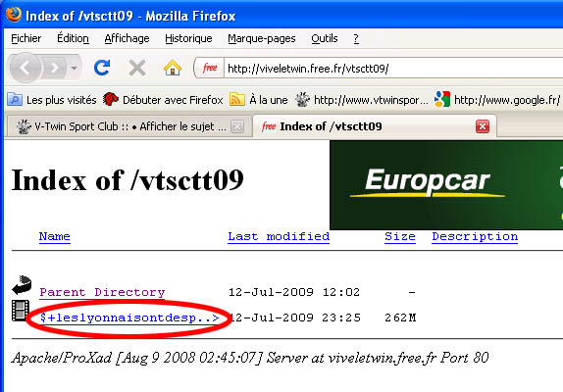Go to the Home page icon
This screenshot has height=392, width=563.
click(x=173, y=68)
